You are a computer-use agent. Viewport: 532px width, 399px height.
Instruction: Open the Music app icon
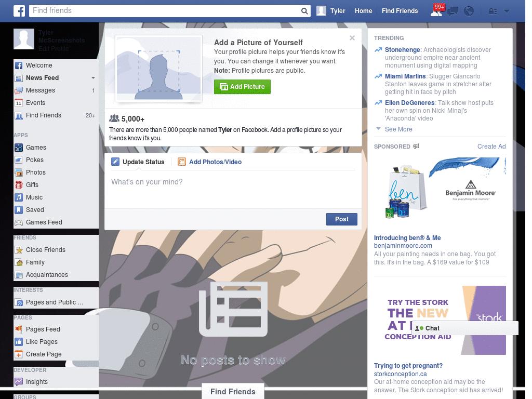click(x=19, y=197)
